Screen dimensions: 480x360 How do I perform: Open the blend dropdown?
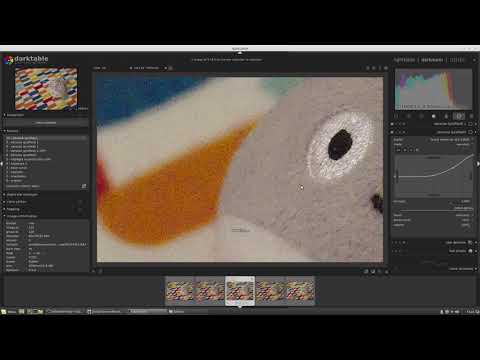433,215
